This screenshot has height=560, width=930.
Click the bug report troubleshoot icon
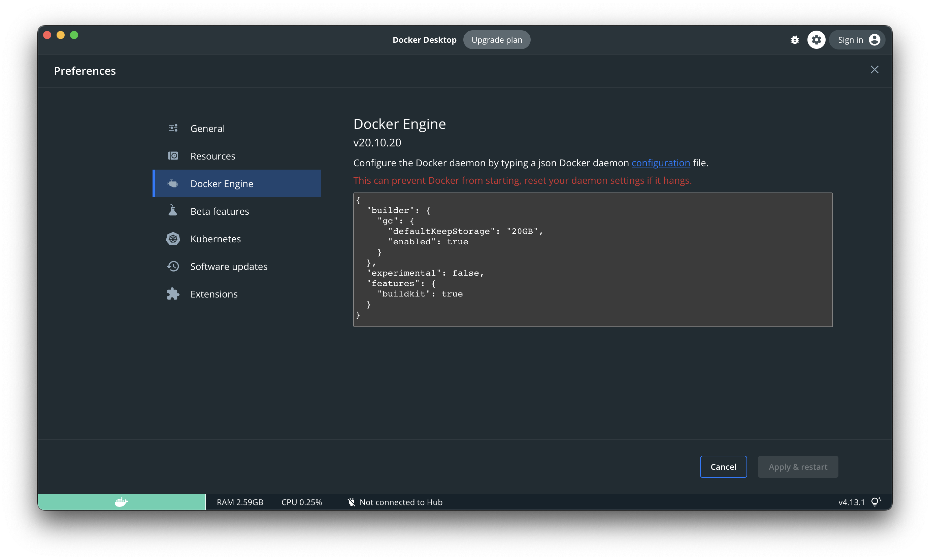pyautogui.click(x=795, y=40)
